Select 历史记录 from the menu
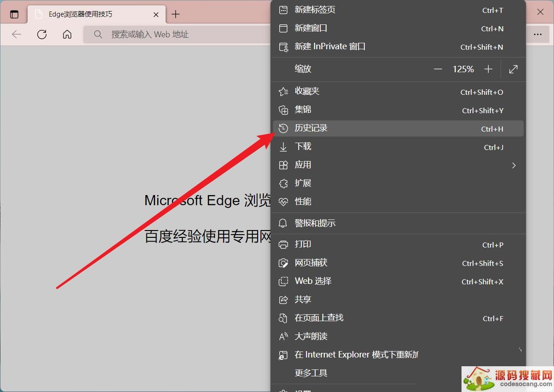 (311, 128)
